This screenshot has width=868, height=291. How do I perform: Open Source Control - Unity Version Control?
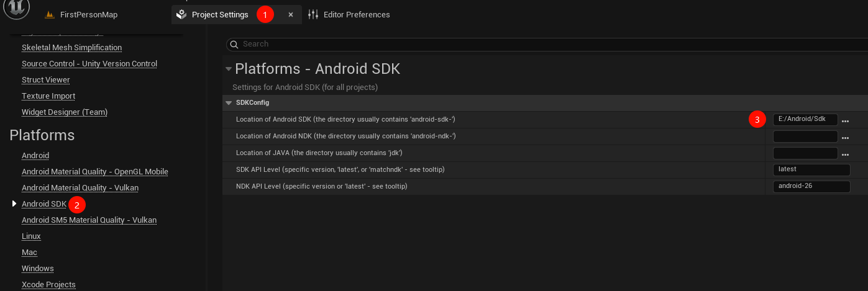pyautogui.click(x=89, y=64)
